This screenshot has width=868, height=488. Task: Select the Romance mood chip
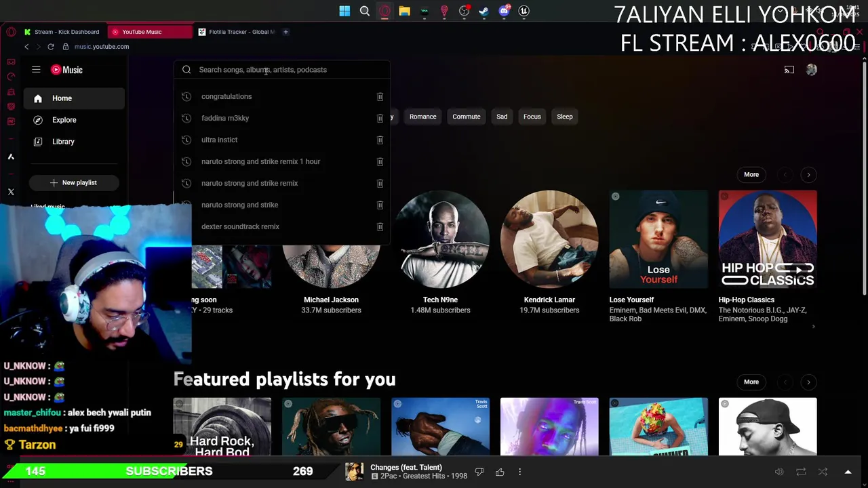click(422, 117)
